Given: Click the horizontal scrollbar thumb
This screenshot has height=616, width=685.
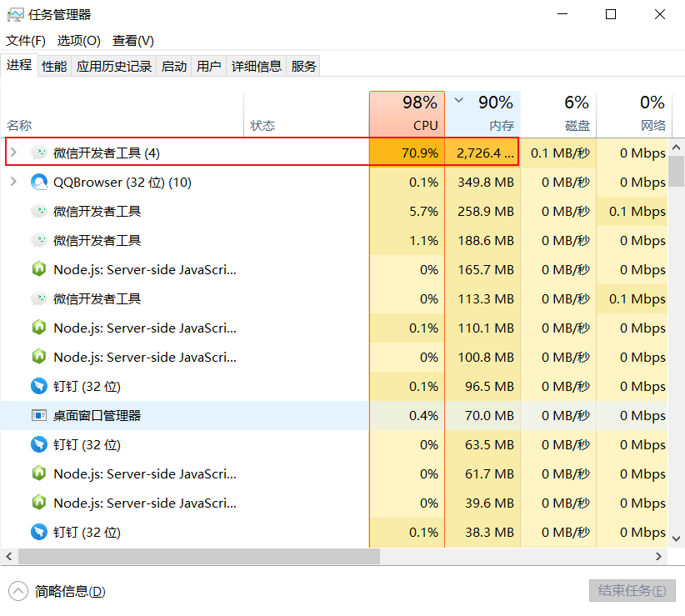Looking at the screenshot, I should pyautogui.click(x=199, y=557).
